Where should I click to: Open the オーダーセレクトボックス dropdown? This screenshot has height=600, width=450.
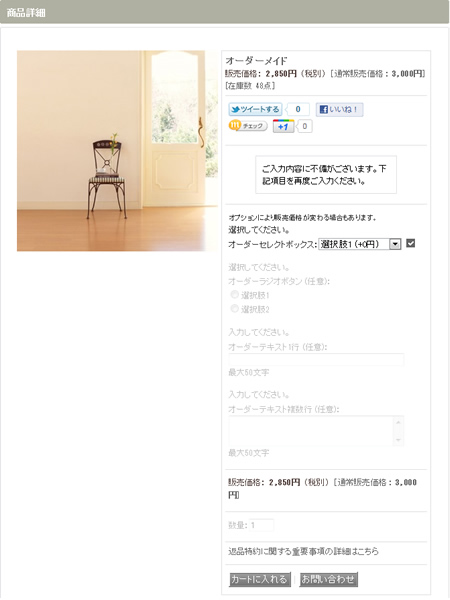click(360, 244)
